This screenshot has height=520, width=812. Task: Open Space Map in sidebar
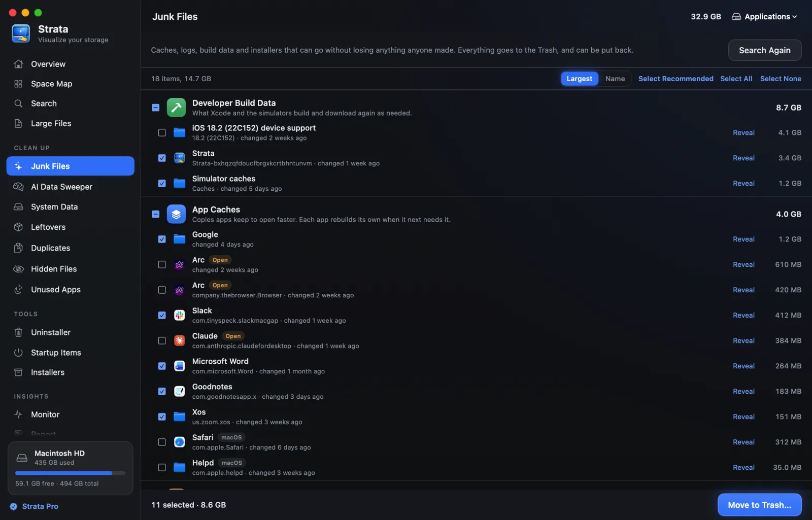pyautogui.click(x=70, y=84)
